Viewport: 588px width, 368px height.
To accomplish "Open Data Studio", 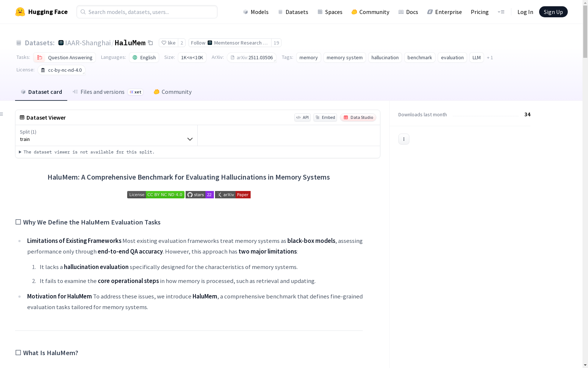I will (358, 117).
